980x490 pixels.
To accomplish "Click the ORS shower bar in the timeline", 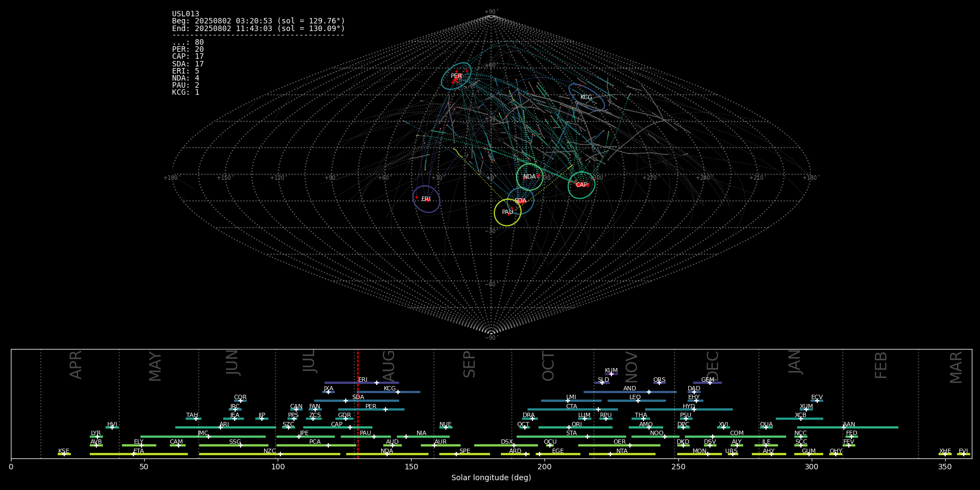I will (659, 383).
